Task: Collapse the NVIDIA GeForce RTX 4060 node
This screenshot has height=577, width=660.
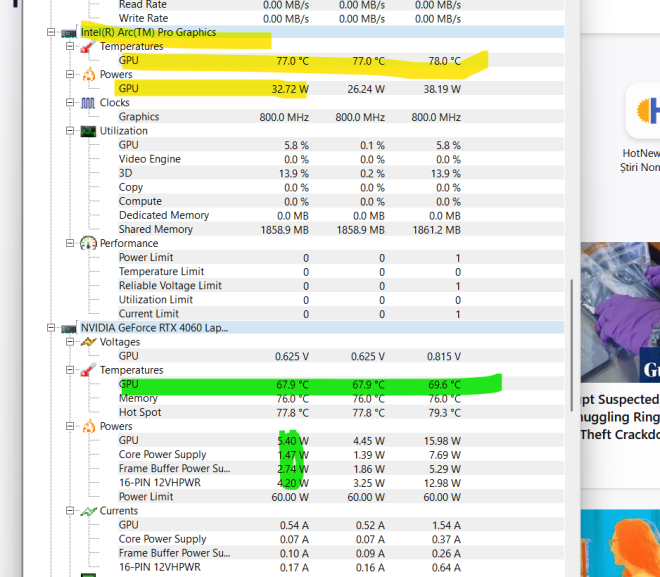Action: pos(51,327)
